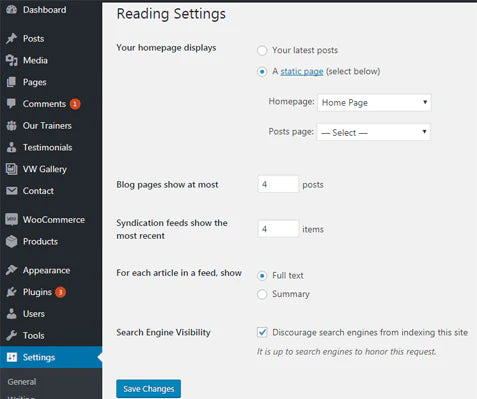
Task: Click the Tools wrench icon
Action: pyautogui.click(x=11, y=335)
